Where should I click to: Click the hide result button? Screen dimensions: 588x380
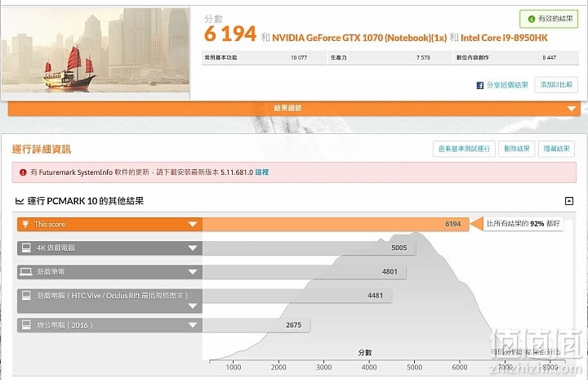556,149
